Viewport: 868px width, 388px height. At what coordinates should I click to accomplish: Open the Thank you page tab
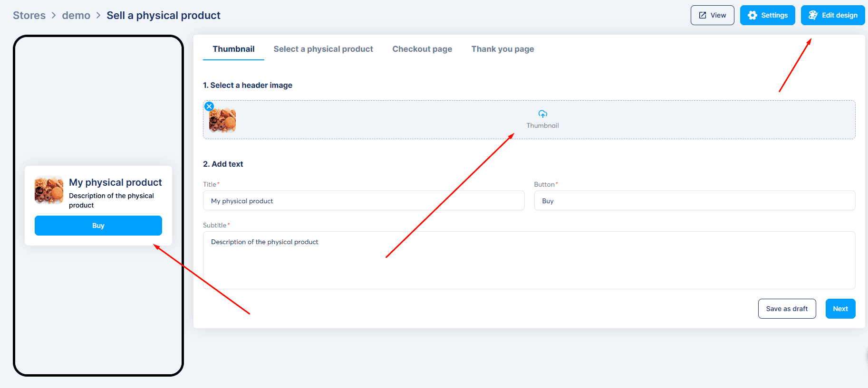point(502,49)
